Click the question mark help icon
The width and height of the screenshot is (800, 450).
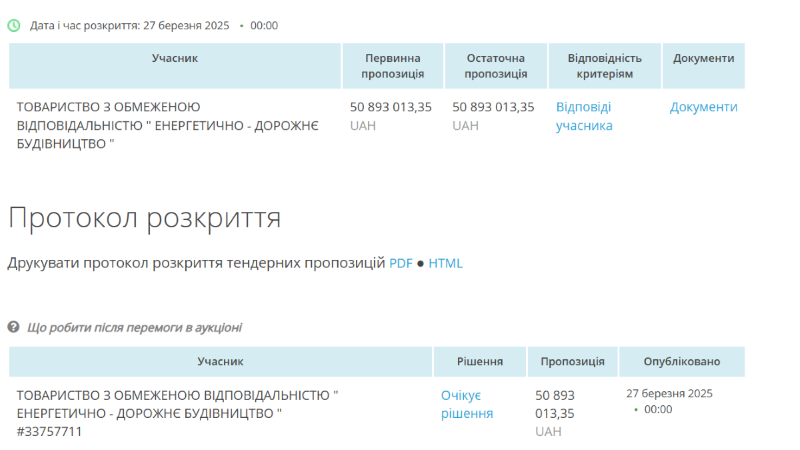pyautogui.click(x=14, y=327)
